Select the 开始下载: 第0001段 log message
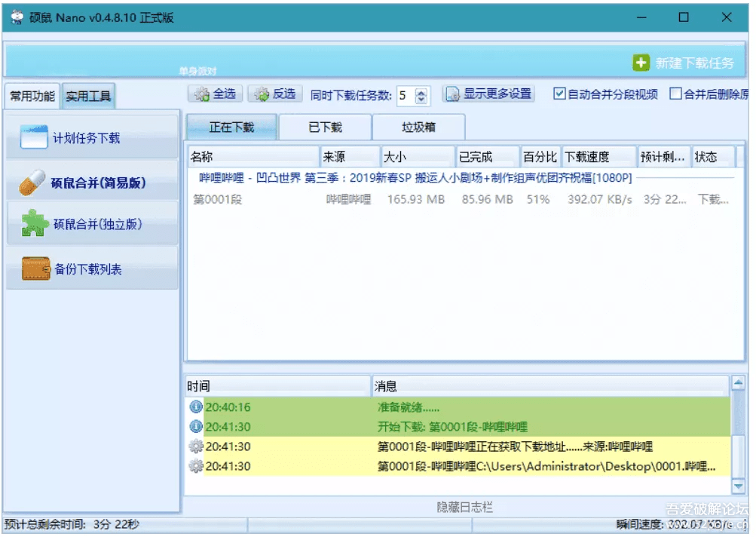Viewport: 756px width, 537px height. tap(452, 427)
